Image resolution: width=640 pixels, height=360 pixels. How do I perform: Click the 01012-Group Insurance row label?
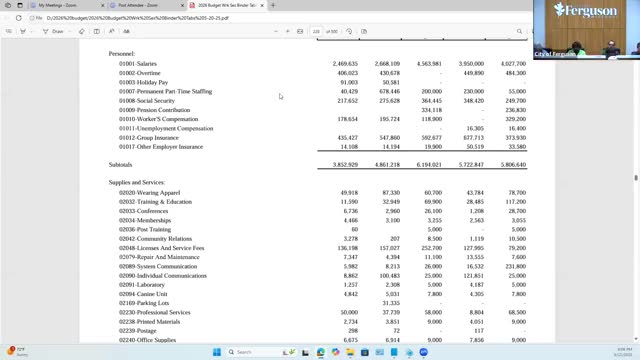pyautogui.click(x=149, y=138)
